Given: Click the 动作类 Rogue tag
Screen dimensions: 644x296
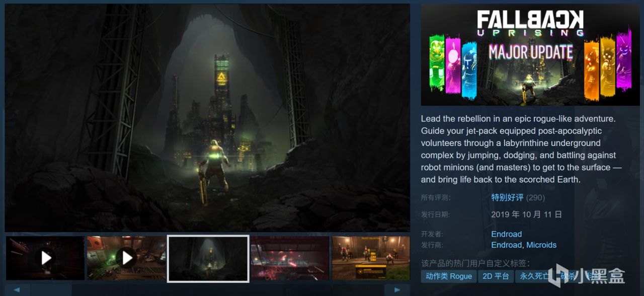Looking at the screenshot, I should pyautogui.click(x=448, y=276).
